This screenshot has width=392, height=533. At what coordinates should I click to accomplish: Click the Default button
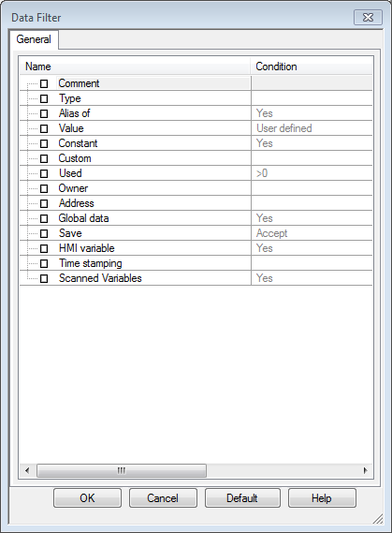(x=242, y=498)
